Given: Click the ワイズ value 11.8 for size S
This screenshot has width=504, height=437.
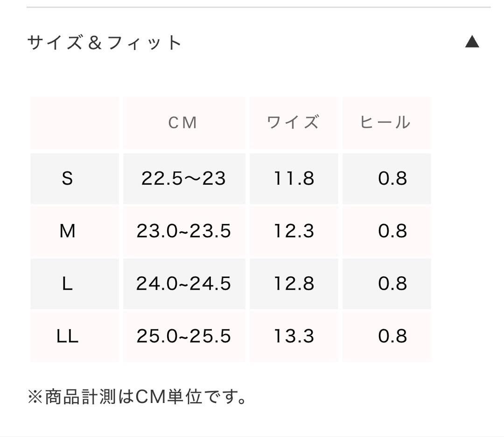Looking at the screenshot, I should (294, 178).
